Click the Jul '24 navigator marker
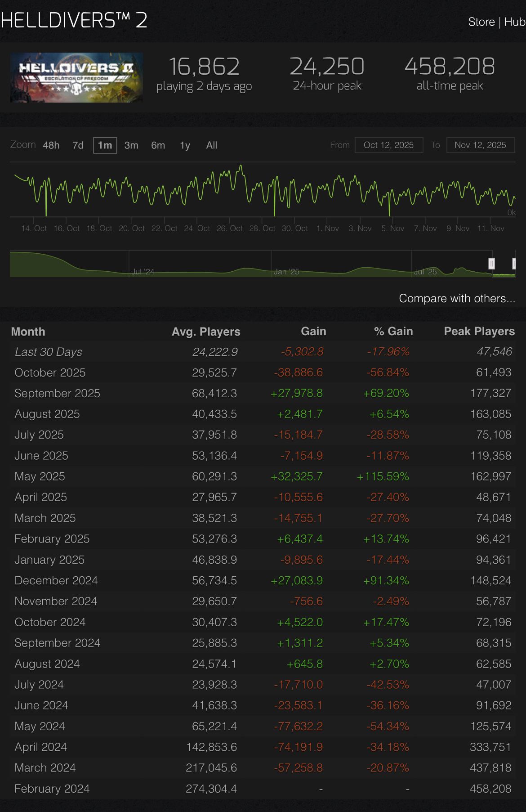The height and width of the screenshot is (812, 526). [143, 272]
